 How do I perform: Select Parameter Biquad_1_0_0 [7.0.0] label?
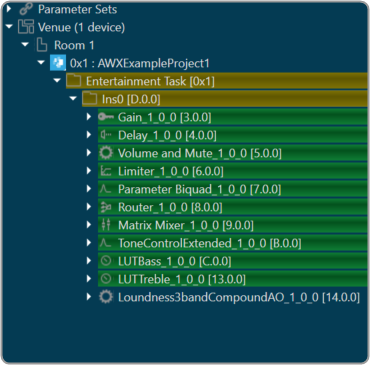pyautogui.click(x=200, y=189)
